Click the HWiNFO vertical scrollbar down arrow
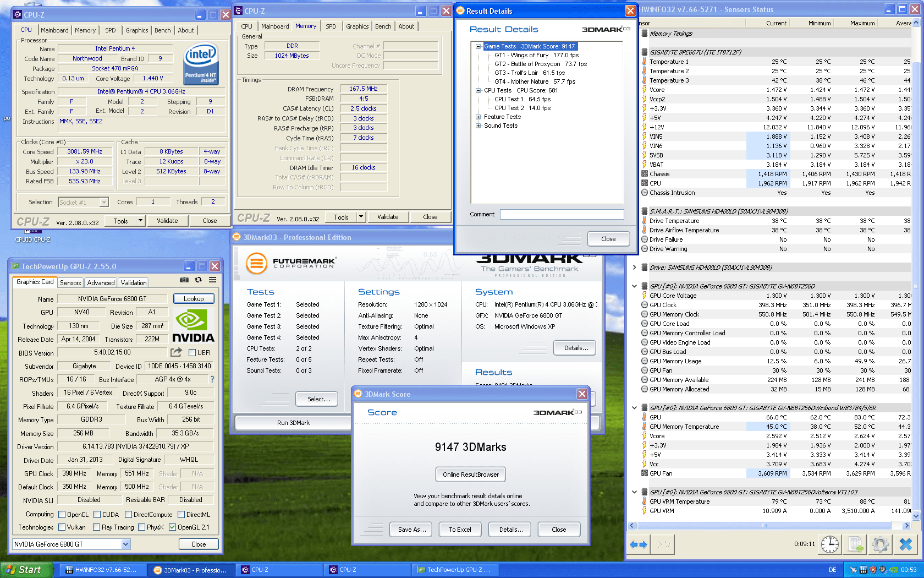Screen dimensions: 924x578 (x=916, y=516)
